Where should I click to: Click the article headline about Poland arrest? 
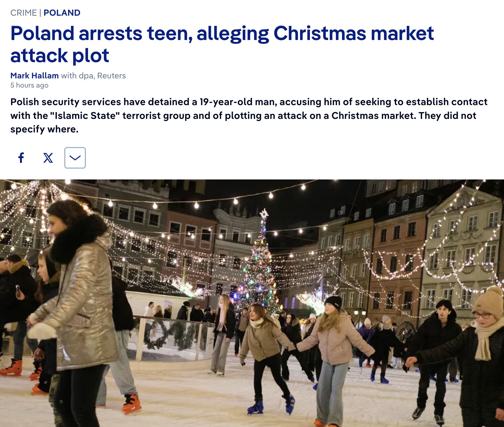(x=222, y=44)
